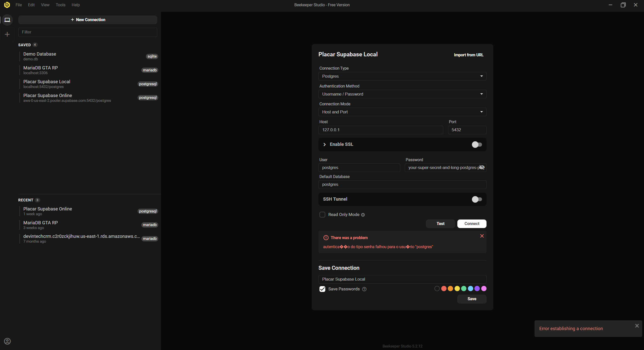Check the Read Only Mode checkbox
The image size is (644, 350).
pos(322,214)
